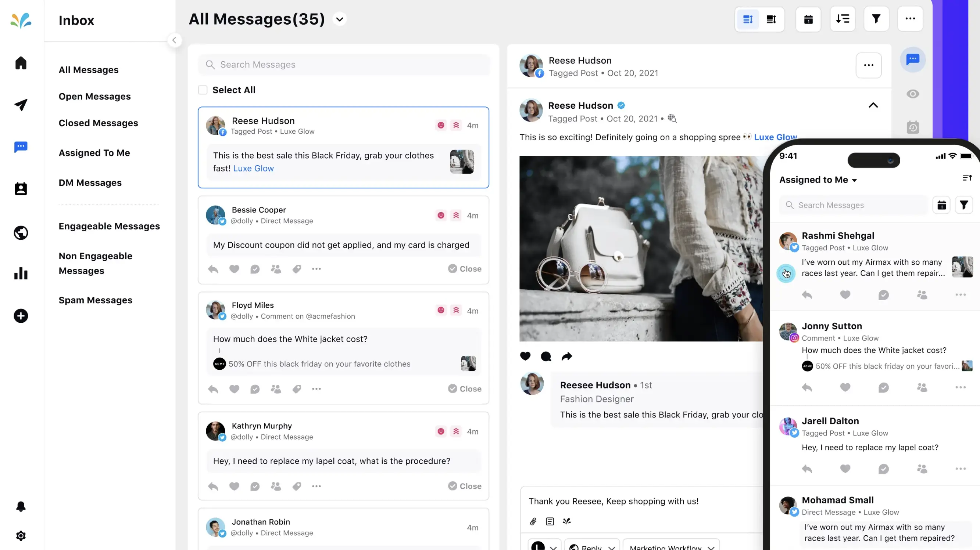Click the like/heart icon on Floyd Miles message
Viewport: 980px width, 550px height.
tap(235, 388)
